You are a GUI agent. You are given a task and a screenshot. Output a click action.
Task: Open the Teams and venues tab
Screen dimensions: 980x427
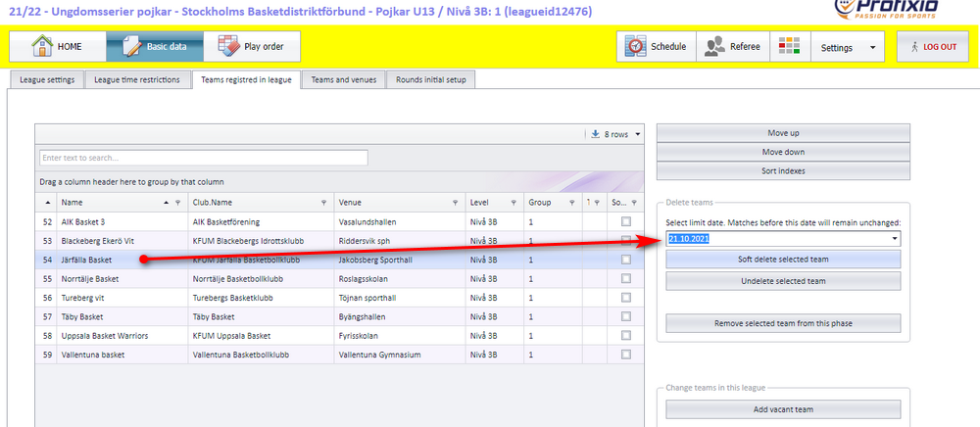click(x=344, y=80)
